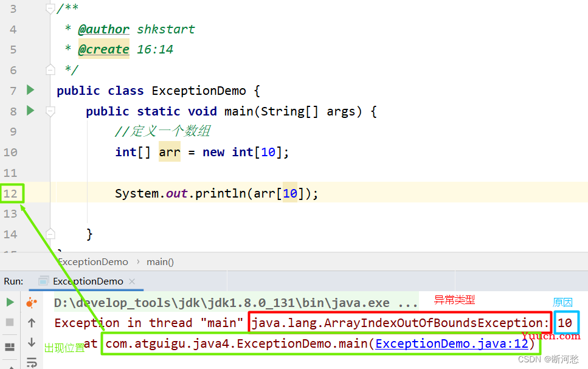This screenshot has width=588, height=369.
Task: Rerun program with green Run button in Run panel
Action: tap(10, 302)
